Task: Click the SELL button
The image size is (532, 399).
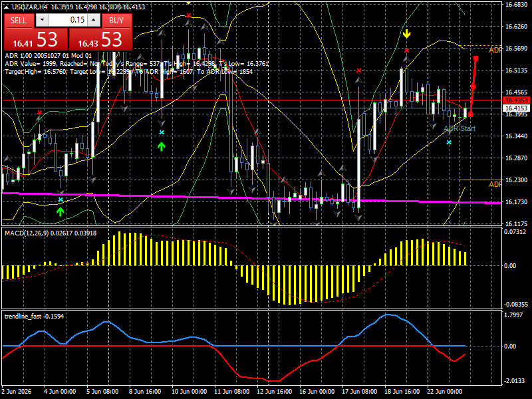Action: [x=19, y=21]
